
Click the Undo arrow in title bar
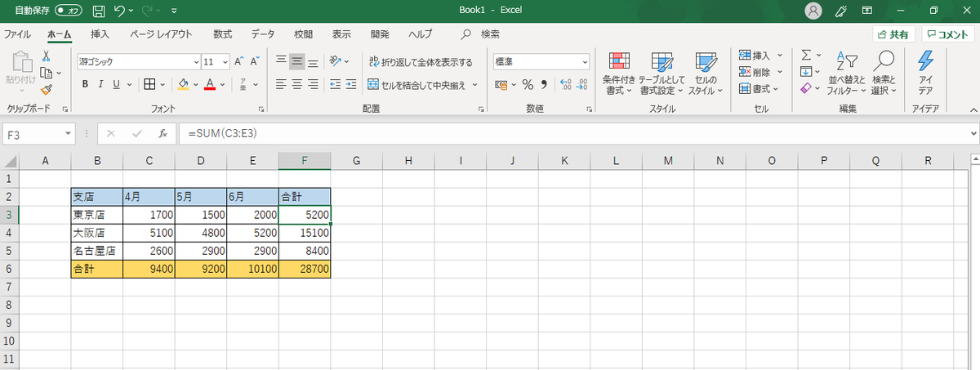(x=120, y=11)
